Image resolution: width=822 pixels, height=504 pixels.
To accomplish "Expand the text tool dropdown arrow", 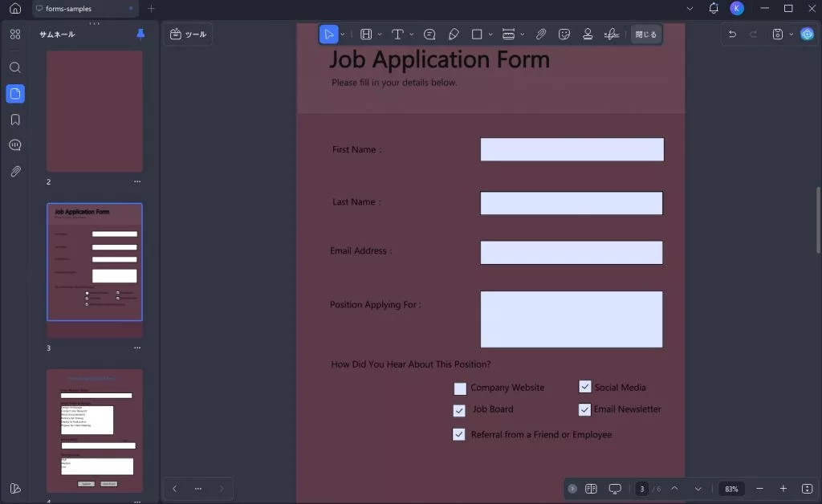I will 412,35.
